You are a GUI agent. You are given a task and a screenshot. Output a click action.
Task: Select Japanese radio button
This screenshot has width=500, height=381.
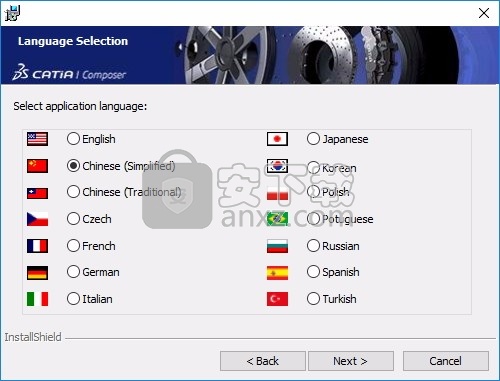(x=313, y=139)
